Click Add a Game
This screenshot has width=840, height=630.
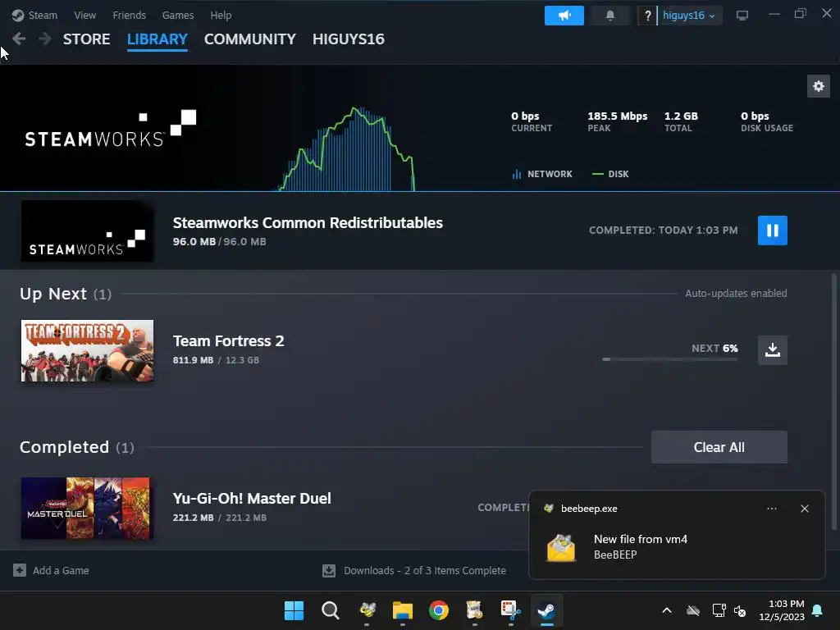pos(51,571)
